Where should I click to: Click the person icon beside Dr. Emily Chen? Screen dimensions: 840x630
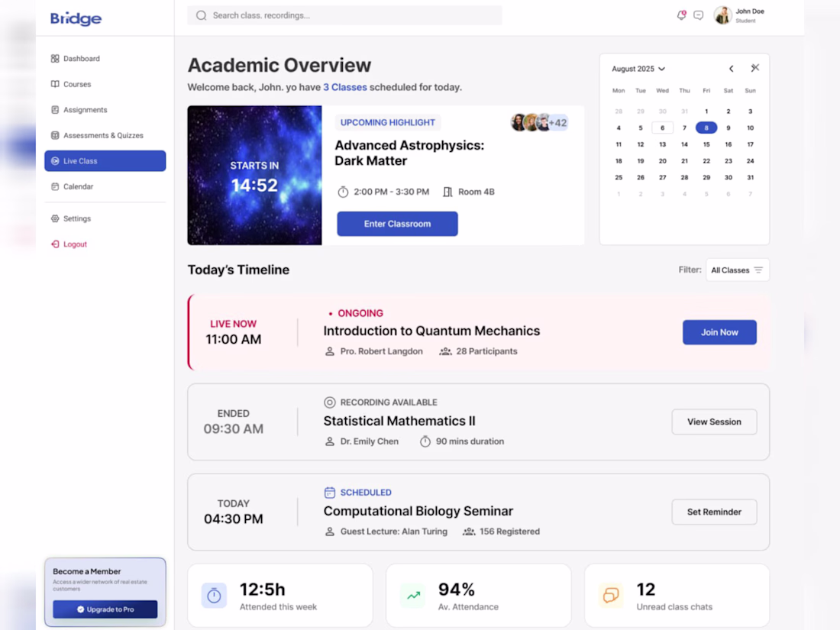click(329, 441)
